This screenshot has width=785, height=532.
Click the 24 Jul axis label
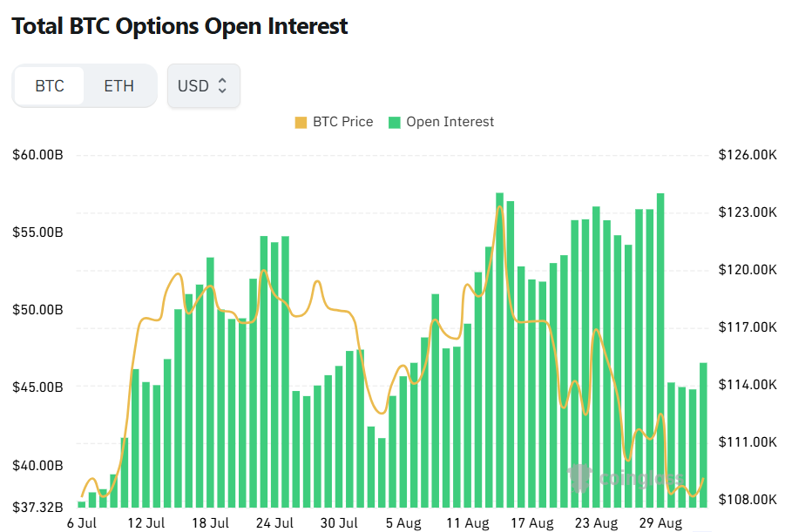tap(274, 523)
